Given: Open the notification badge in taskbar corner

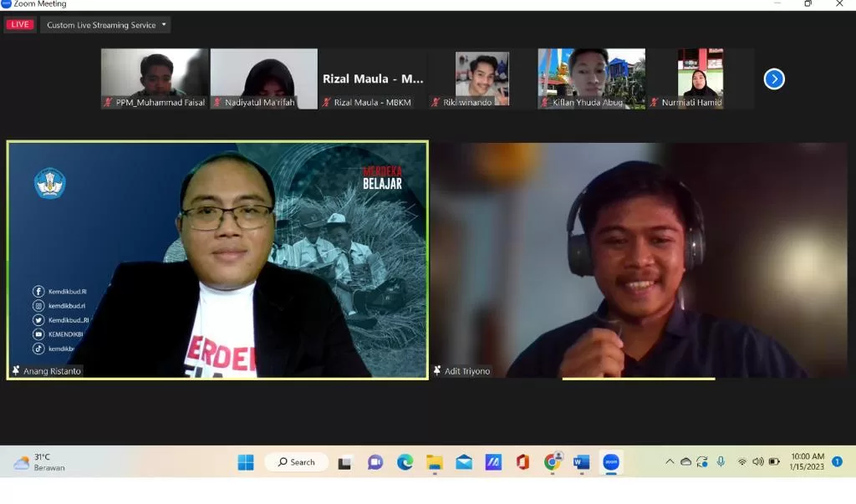Looking at the screenshot, I should coord(837,462).
